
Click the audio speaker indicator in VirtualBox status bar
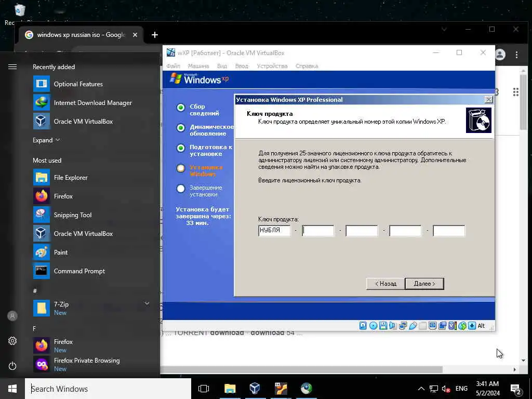pos(393,326)
